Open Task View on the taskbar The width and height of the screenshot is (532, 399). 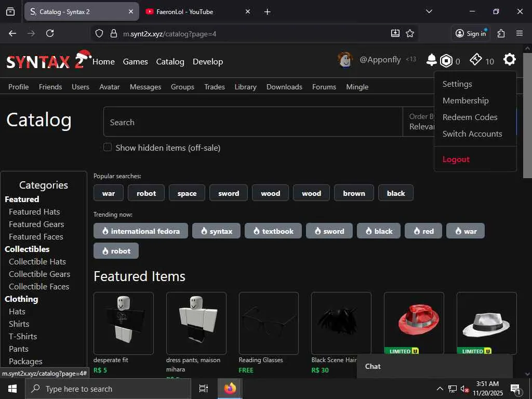(x=203, y=389)
